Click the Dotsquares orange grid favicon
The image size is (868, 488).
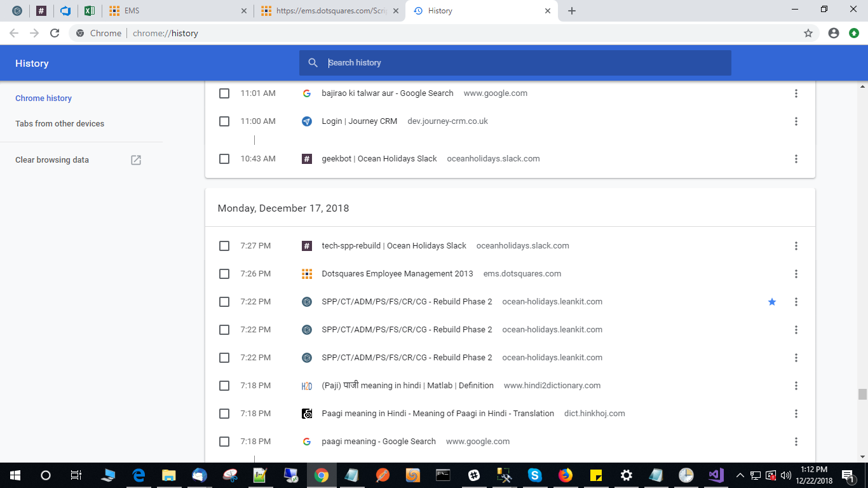(x=307, y=274)
